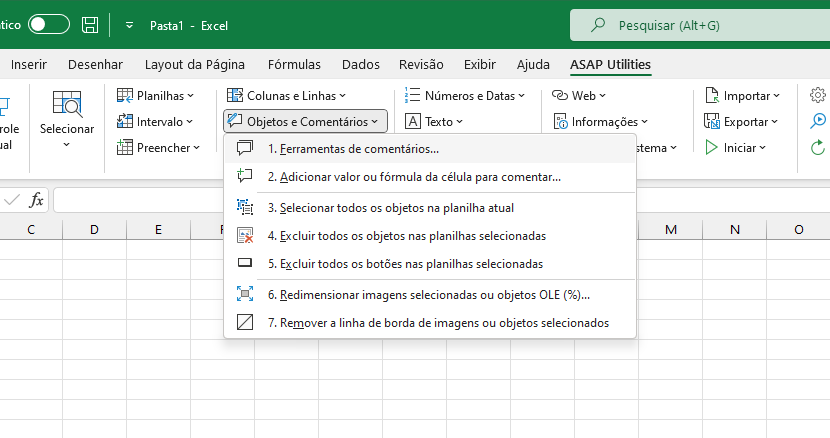
Task: Open the Preencher dropdown menu
Action: [158, 147]
